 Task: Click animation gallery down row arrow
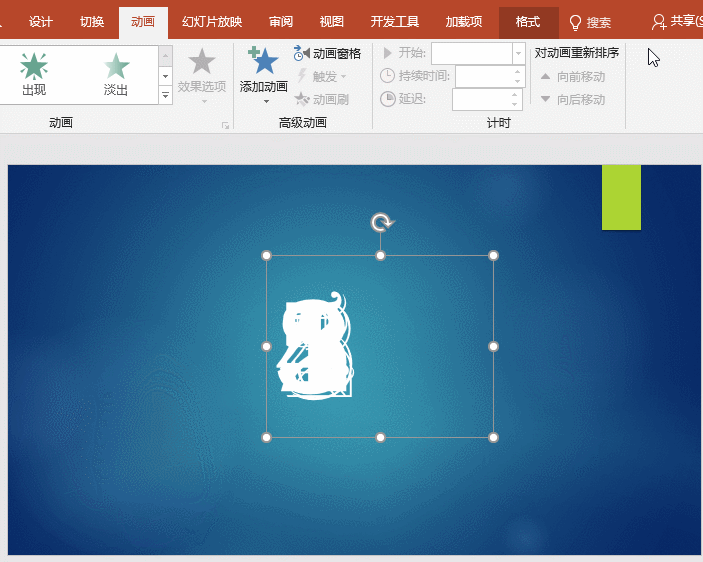165,76
